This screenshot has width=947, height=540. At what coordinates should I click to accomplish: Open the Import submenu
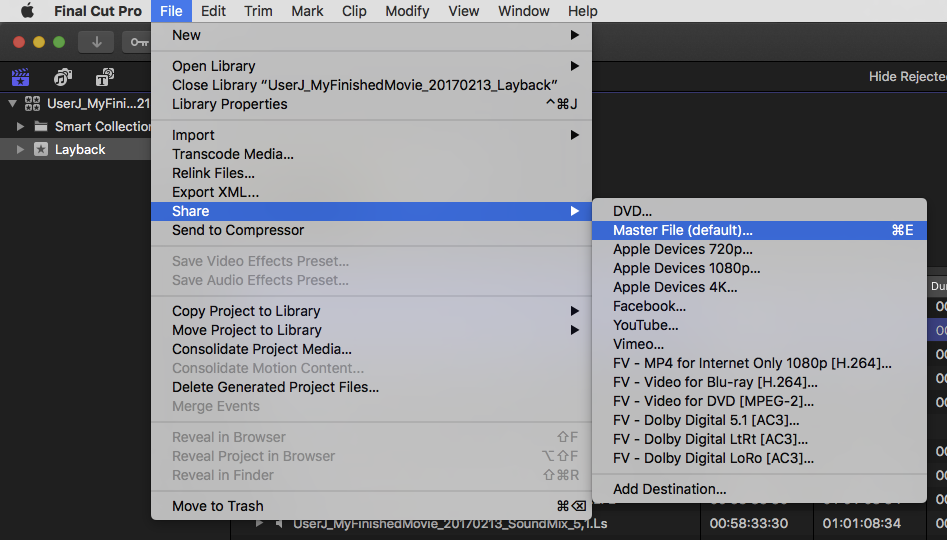click(371, 135)
